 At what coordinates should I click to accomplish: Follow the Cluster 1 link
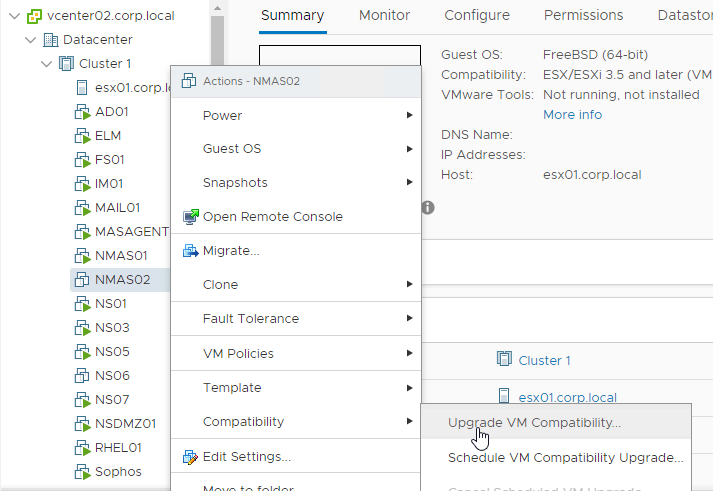[544, 361]
